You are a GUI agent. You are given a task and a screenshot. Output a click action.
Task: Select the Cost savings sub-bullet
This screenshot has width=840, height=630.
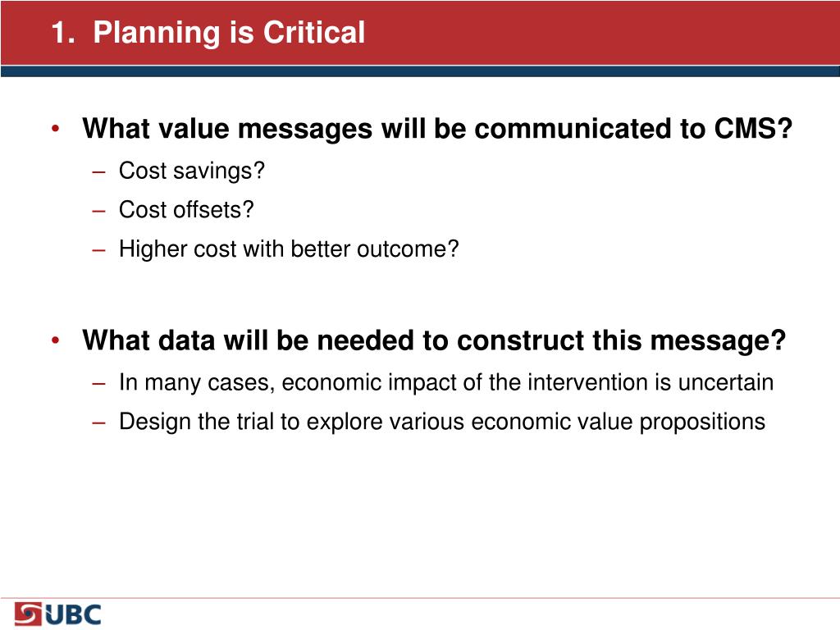tap(192, 171)
